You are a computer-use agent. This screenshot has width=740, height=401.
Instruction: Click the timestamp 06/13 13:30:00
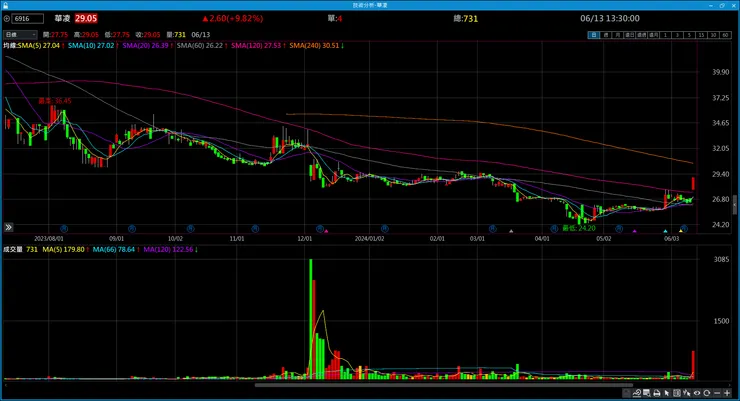(610, 18)
